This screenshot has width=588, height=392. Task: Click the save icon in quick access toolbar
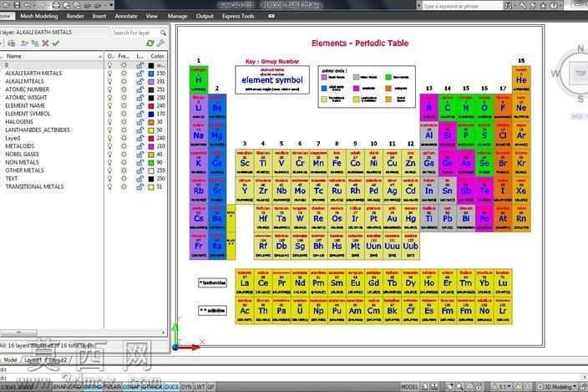pyautogui.click(x=17, y=5)
